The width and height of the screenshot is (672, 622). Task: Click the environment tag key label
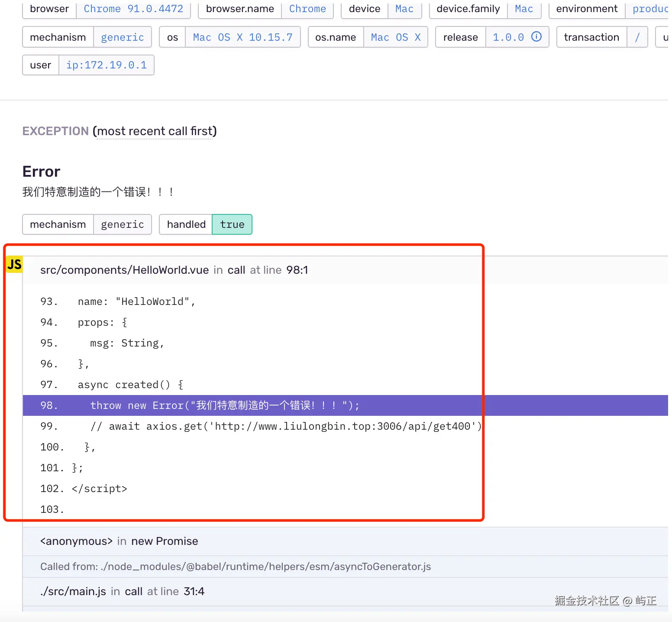click(587, 9)
